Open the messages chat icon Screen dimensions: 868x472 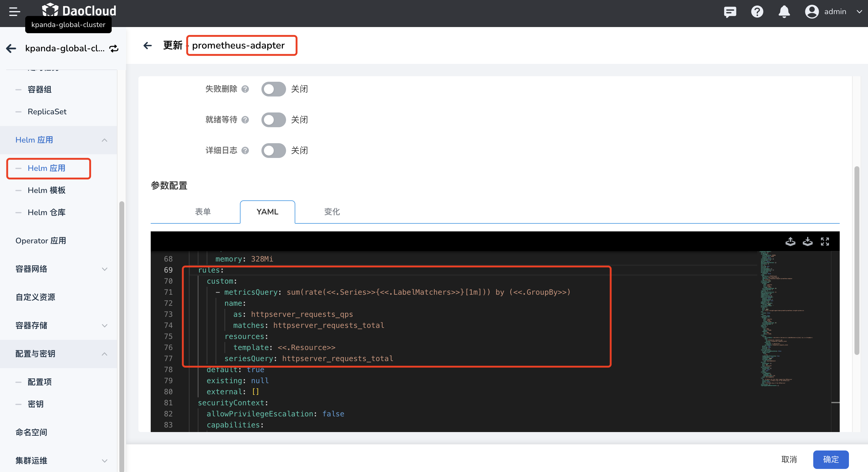(730, 12)
